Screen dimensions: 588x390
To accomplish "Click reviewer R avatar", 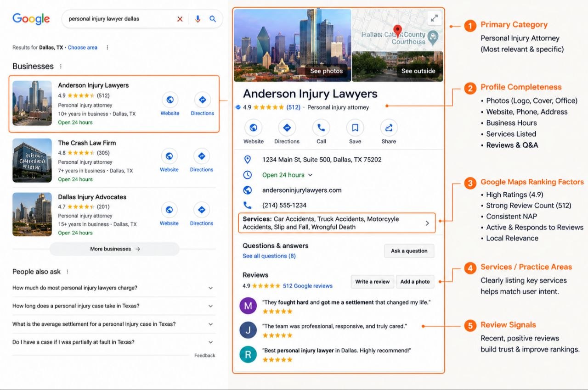I will pos(248,354).
